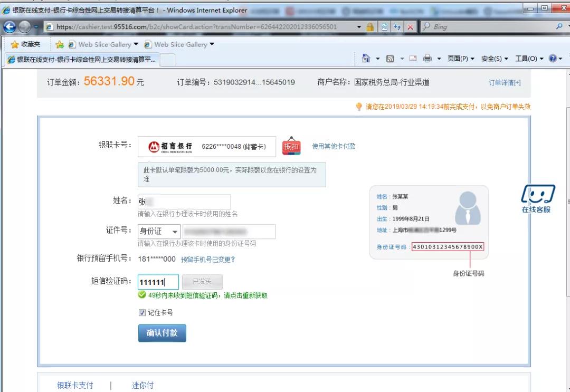The width and height of the screenshot is (570, 392).
Task: Click the 确认付款 confirm payment button
Action: [x=161, y=333]
